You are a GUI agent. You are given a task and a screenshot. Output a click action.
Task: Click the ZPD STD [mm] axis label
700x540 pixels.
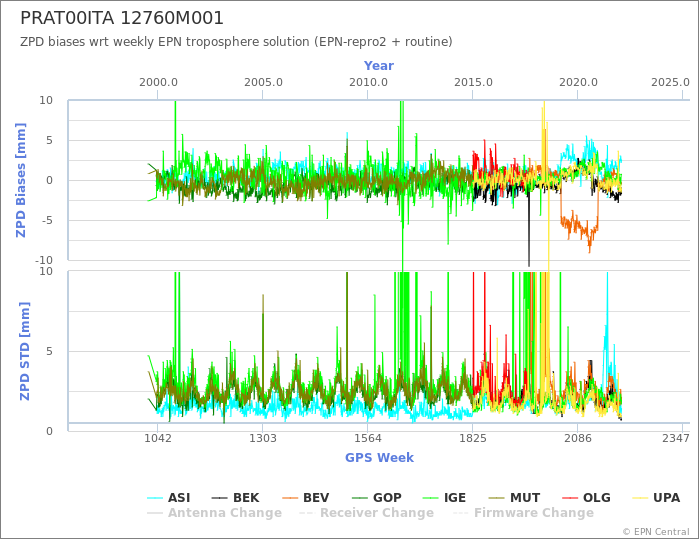click(x=25, y=351)
